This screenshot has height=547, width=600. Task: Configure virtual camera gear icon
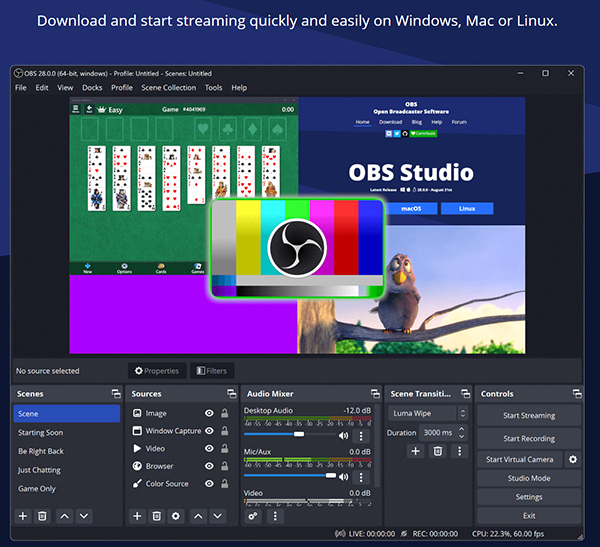pos(573,459)
